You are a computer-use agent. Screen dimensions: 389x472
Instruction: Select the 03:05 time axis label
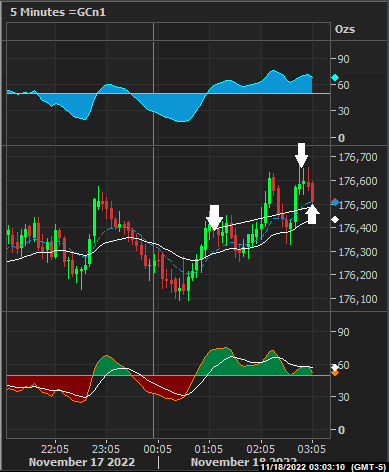pyautogui.click(x=312, y=449)
